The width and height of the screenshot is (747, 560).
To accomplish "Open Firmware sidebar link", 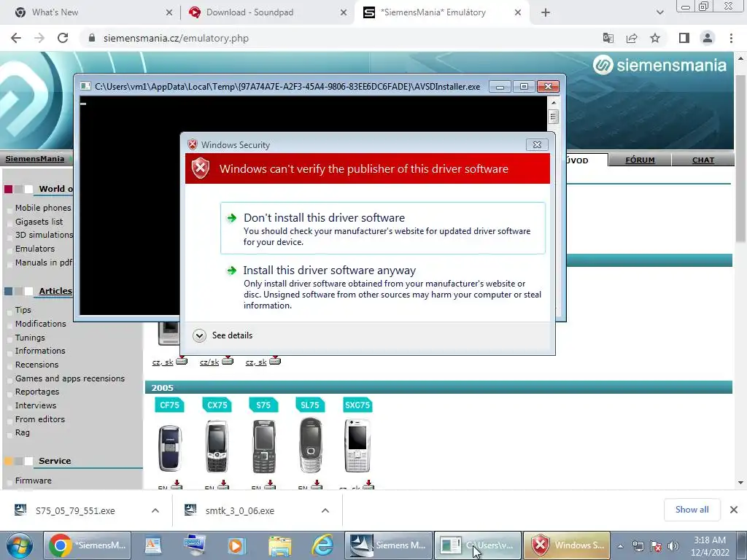I will coord(34,481).
